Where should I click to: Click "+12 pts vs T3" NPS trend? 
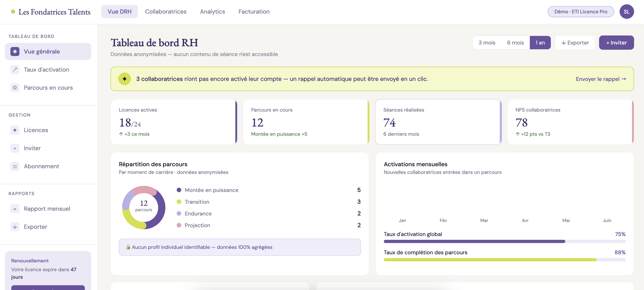(533, 134)
